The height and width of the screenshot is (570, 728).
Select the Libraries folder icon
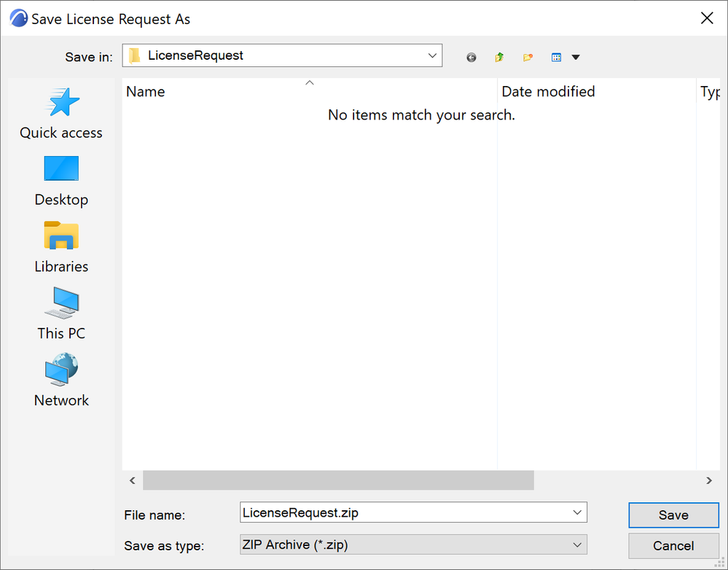[x=61, y=235]
